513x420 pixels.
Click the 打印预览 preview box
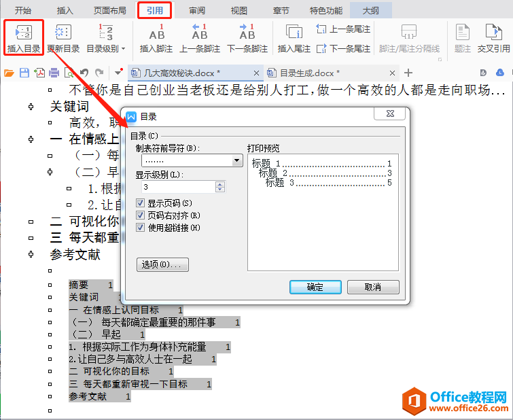click(323, 212)
